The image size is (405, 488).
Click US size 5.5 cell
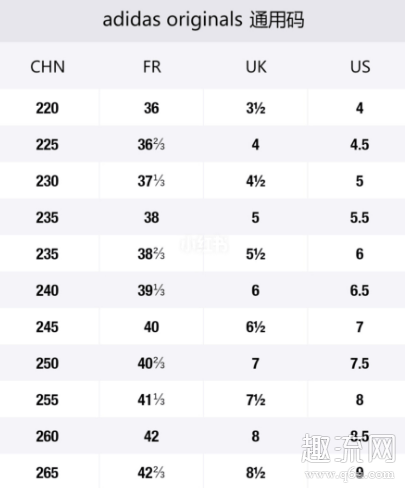360,218
